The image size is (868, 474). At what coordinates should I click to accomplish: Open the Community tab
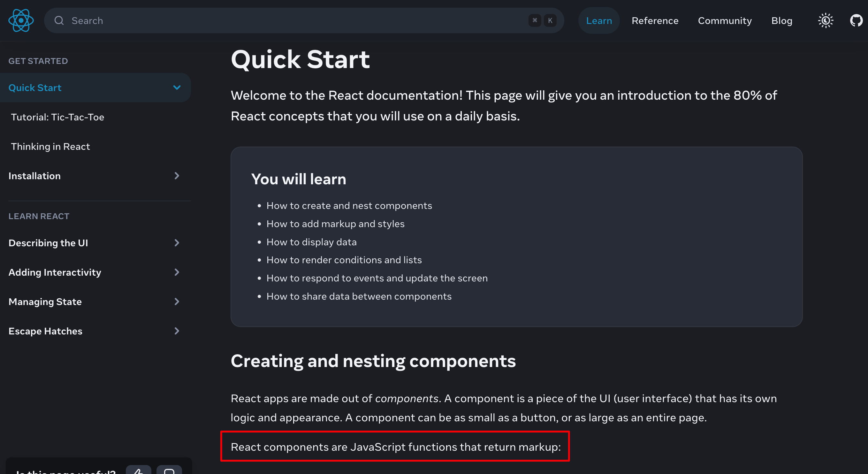click(x=725, y=20)
